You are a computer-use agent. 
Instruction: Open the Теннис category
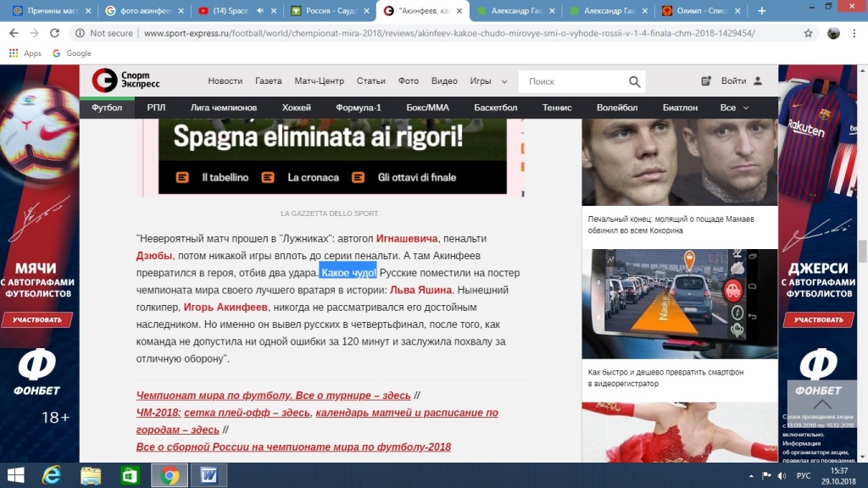click(557, 108)
